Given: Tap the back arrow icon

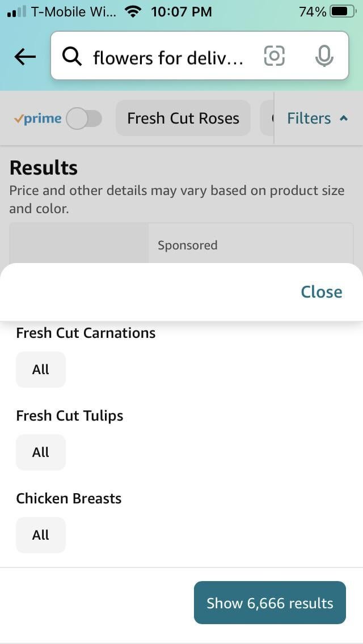Looking at the screenshot, I should [25, 56].
